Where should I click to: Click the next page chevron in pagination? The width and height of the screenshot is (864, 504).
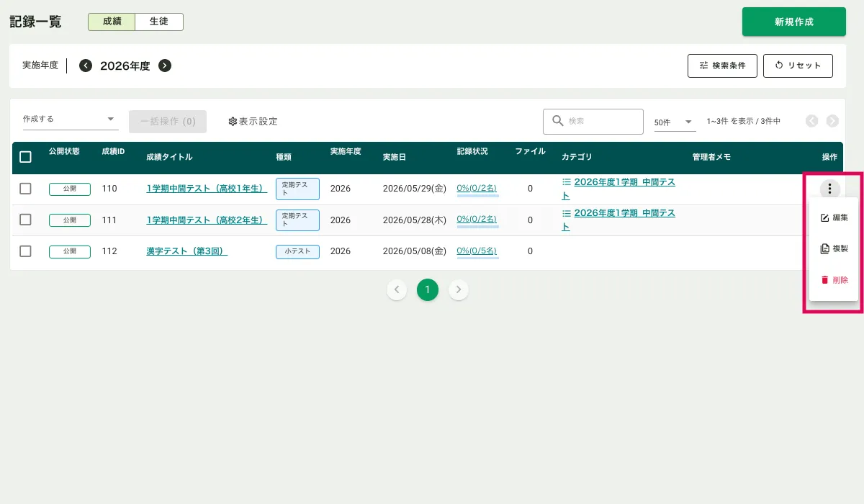tap(459, 289)
